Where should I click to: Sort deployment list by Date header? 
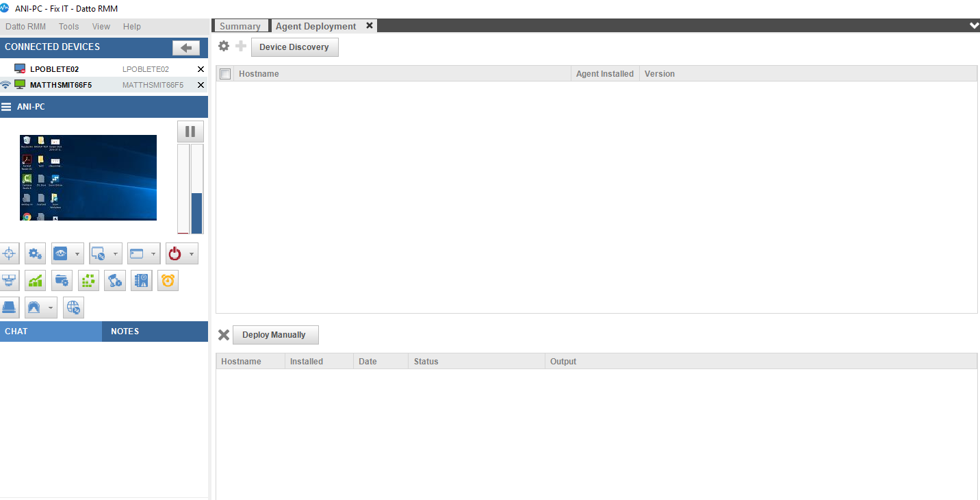pos(381,362)
